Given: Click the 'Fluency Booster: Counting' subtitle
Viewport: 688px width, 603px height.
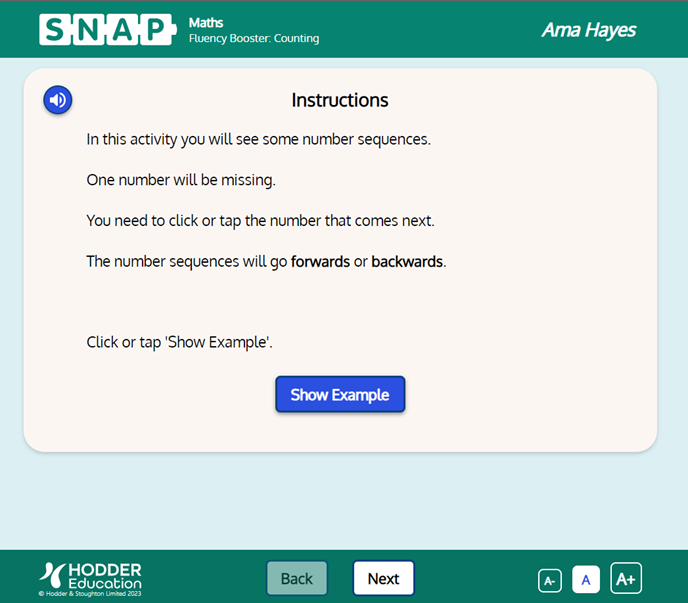Looking at the screenshot, I should (254, 39).
